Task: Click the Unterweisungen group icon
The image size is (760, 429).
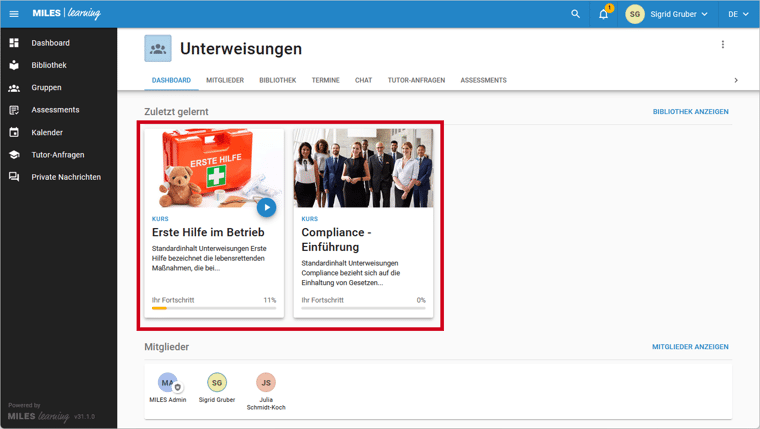Action: [x=157, y=48]
